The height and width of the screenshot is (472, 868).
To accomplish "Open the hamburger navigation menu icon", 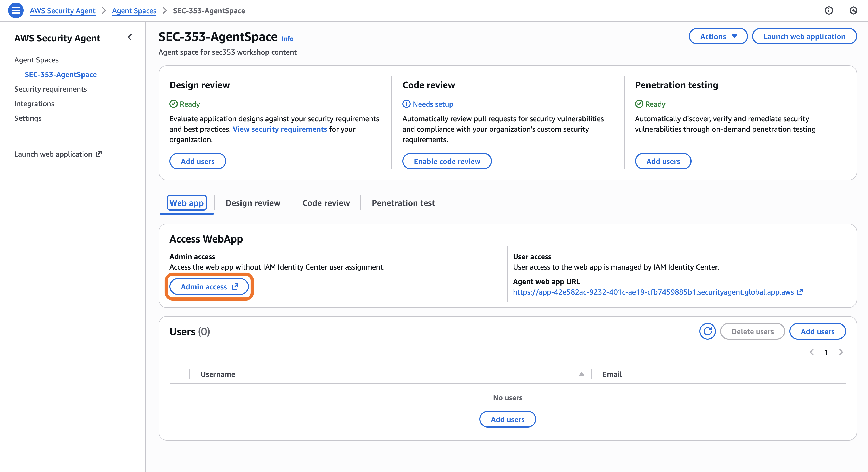I will 16,10.
